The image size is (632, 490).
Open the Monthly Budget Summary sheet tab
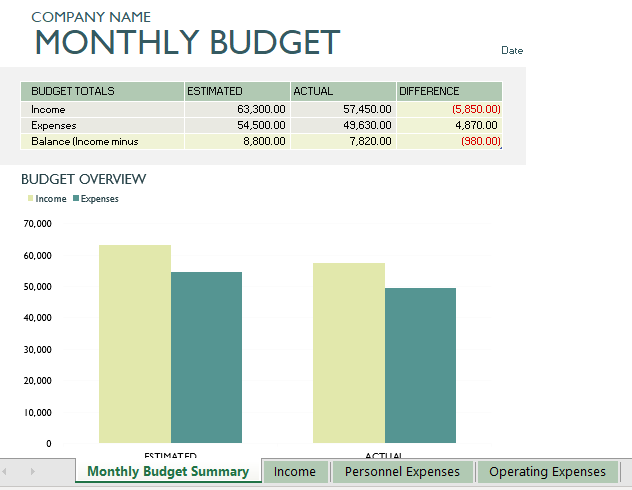168,471
